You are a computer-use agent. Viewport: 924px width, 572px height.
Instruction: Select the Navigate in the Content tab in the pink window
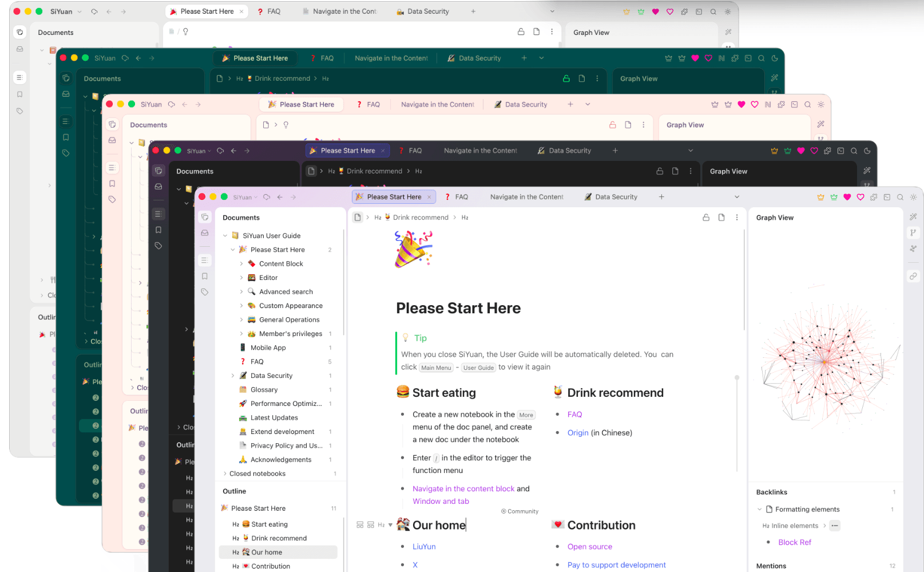click(x=437, y=104)
